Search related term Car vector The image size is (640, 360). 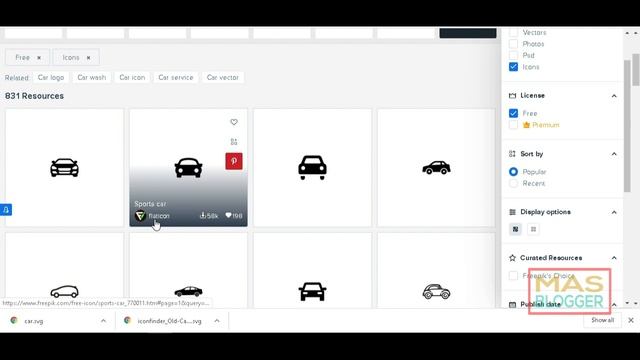(222, 77)
